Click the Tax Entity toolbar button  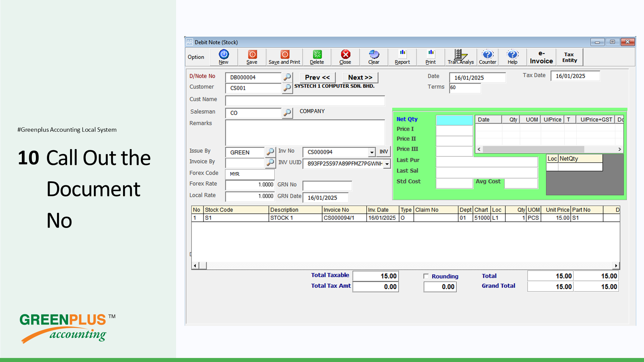click(x=570, y=57)
